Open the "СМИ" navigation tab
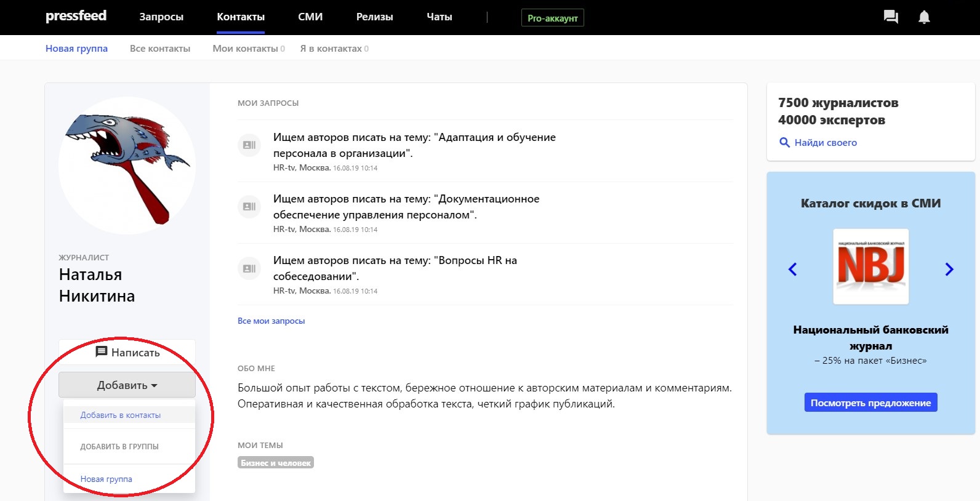980x501 pixels. pyautogui.click(x=310, y=17)
